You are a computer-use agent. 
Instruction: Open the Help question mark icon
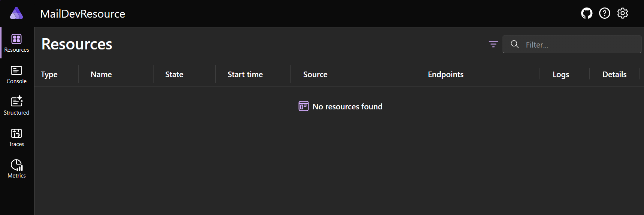click(605, 13)
